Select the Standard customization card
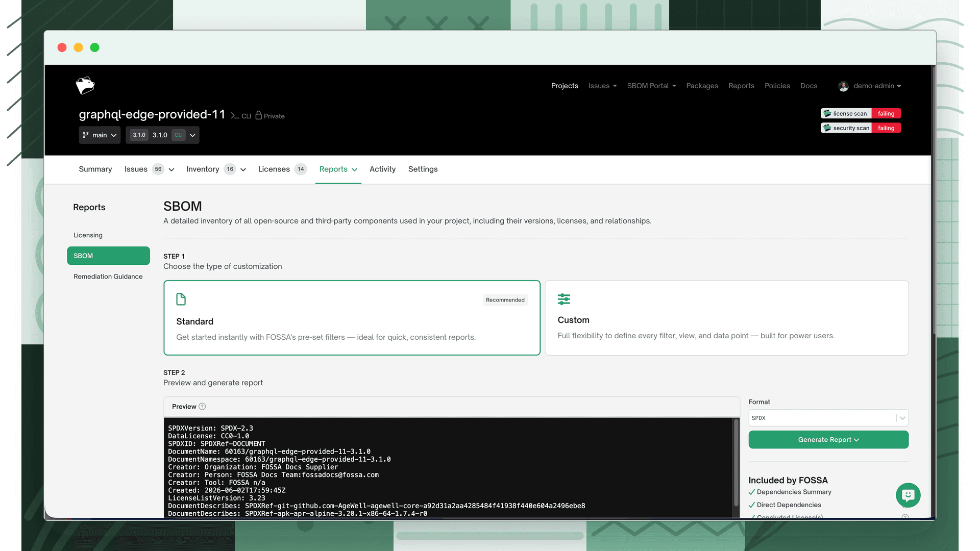This screenshot has width=980, height=551. [x=352, y=318]
